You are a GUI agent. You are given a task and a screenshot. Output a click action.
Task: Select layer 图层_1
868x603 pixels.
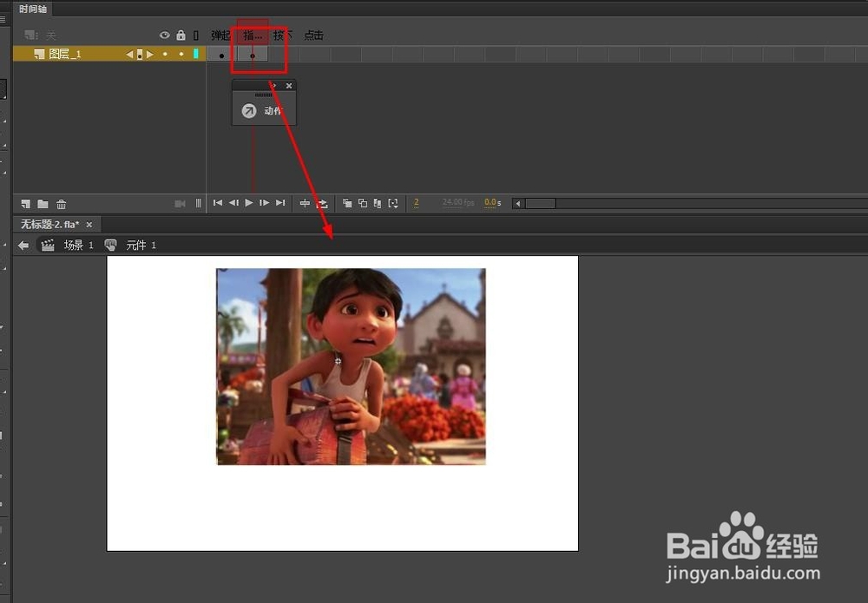pos(65,54)
